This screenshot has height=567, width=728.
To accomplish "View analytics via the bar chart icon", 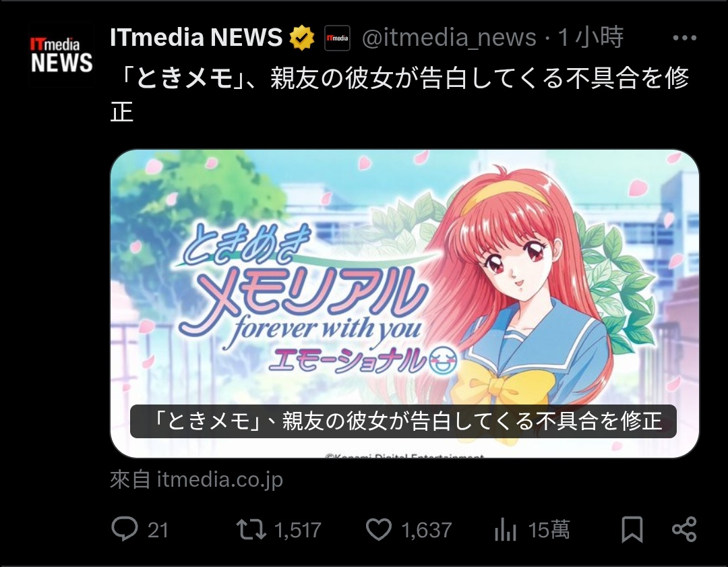I will [505, 529].
